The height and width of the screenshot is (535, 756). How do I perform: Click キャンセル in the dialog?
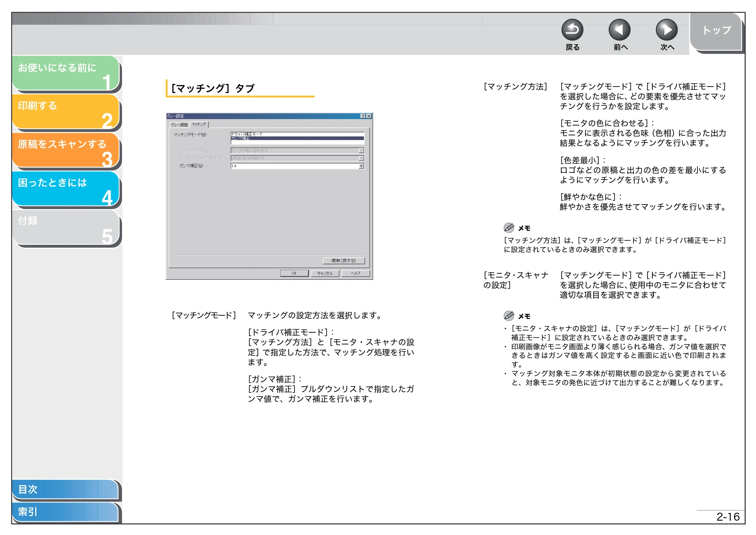coord(325,273)
